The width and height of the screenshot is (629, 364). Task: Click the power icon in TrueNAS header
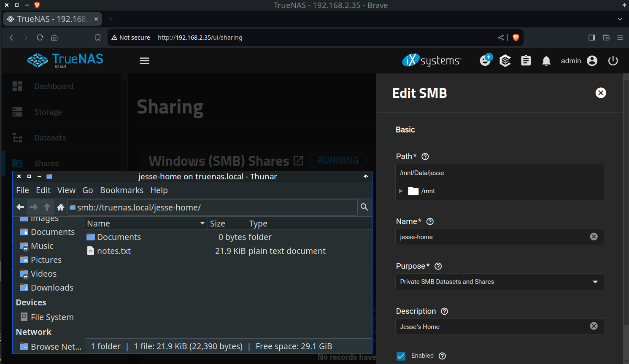point(613,61)
